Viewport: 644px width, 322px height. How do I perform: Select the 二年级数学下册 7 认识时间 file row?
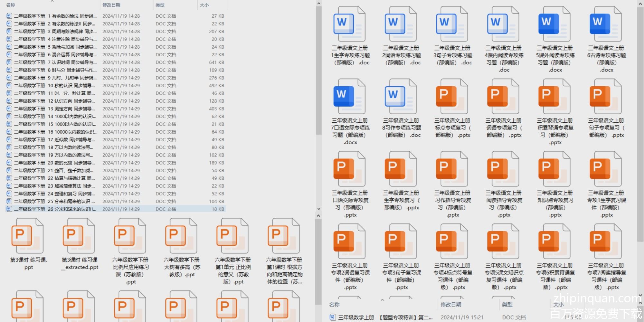click(55, 62)
